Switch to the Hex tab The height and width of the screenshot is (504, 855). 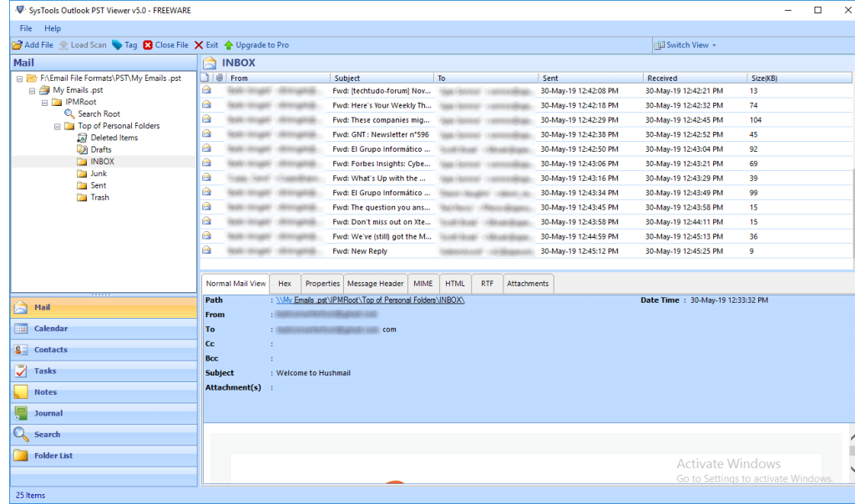point(285,284)
